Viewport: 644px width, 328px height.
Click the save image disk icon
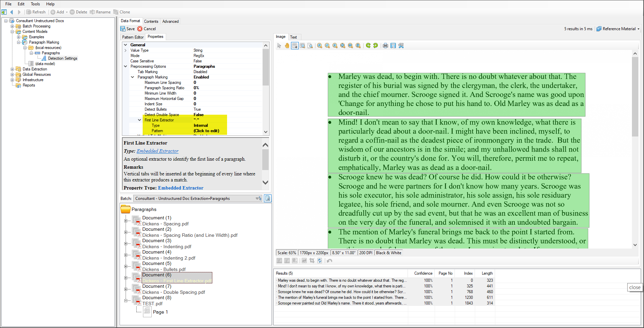click(x=393, y=46)
